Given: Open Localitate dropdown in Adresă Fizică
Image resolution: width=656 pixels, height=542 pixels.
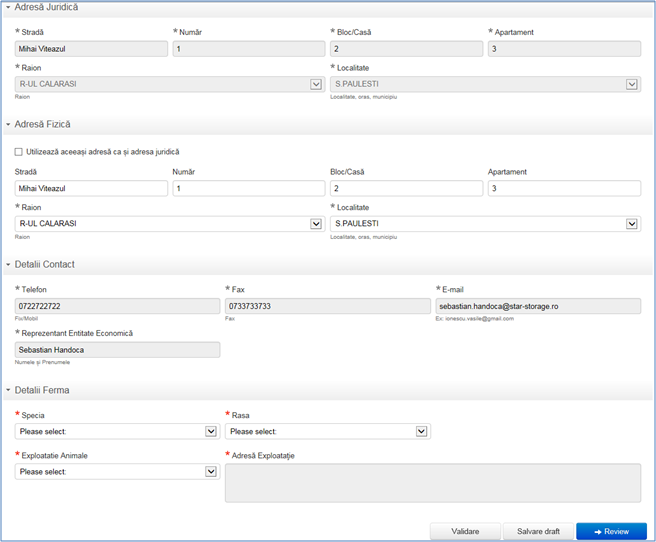Looking at the screenshot, I should pyautogui.click(x=631, y=224).
